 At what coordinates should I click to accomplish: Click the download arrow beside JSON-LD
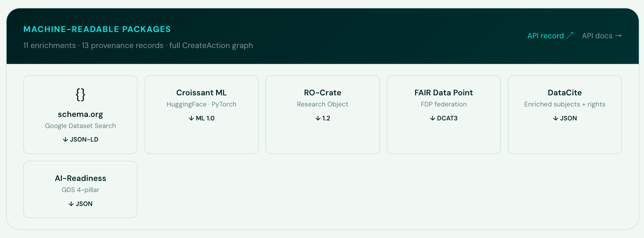point(65,140)
